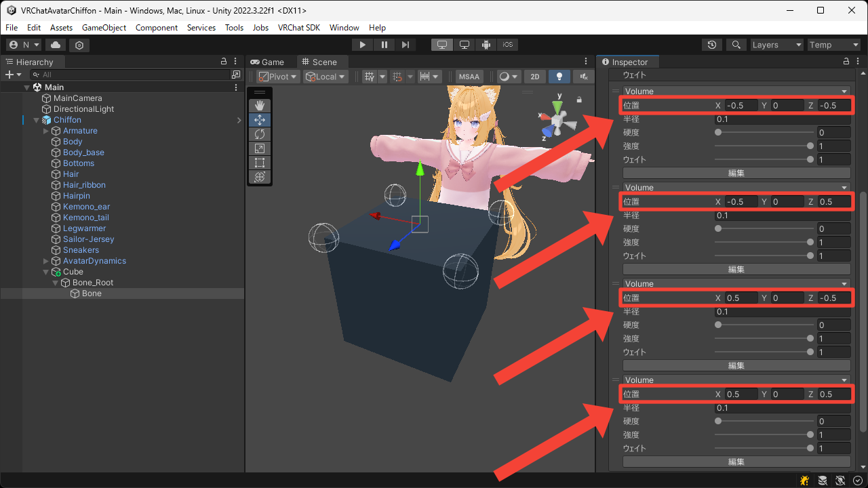
Task: Click the grid visibility icon
Action: (x=370, y=77)
